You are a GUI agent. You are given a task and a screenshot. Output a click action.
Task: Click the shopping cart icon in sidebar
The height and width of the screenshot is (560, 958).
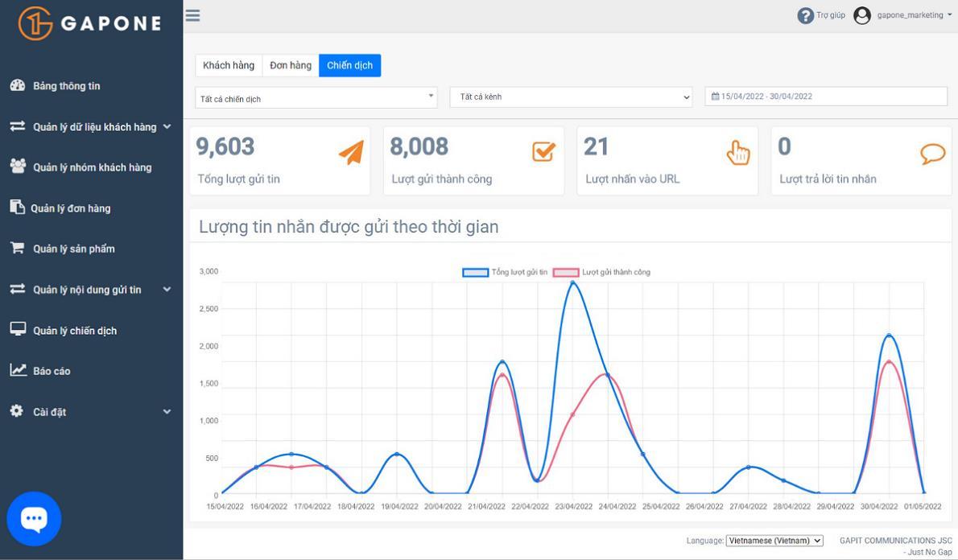pyautogui.click(x=17, y=248)
